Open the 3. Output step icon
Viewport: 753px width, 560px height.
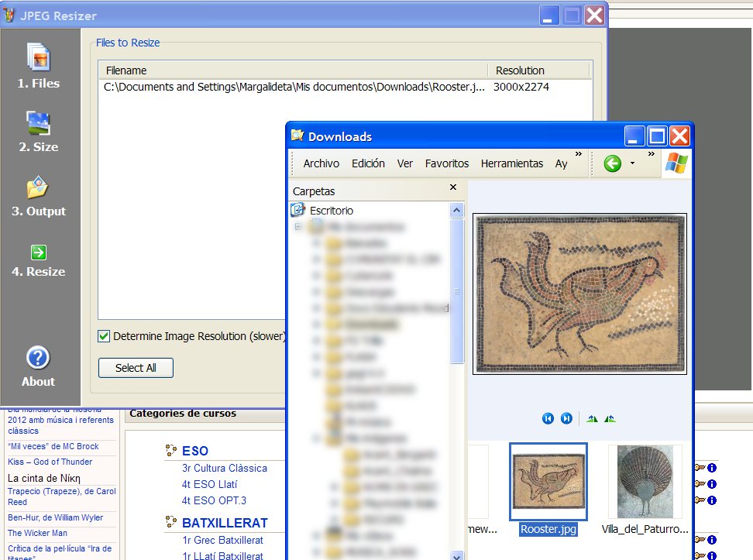coord(37,187)
